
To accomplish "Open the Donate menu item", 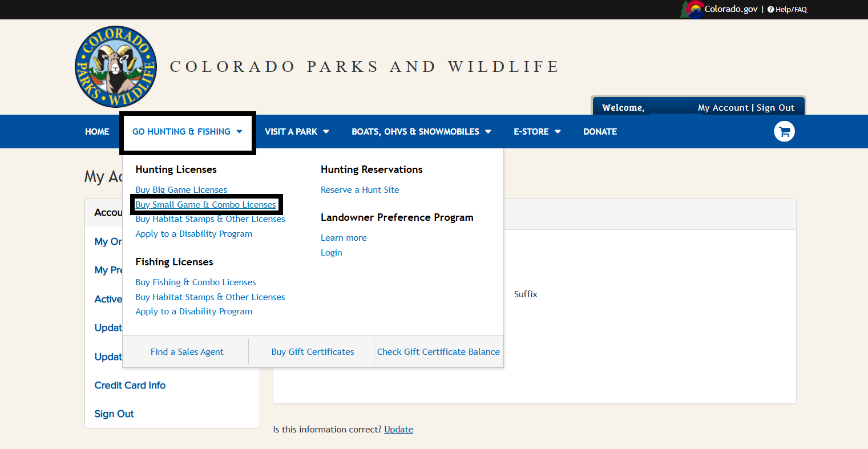I will point(600,132).
